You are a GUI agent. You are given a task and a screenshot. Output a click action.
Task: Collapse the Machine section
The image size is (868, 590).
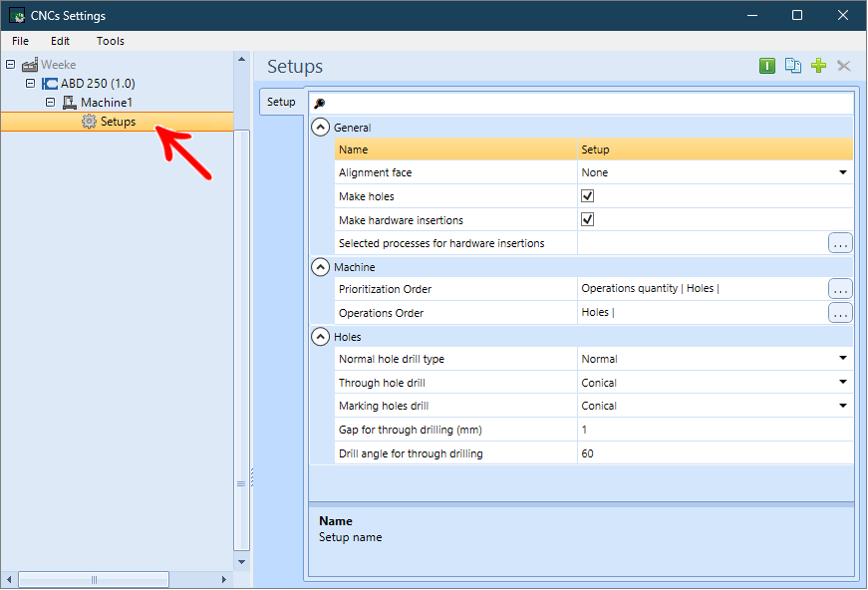(x=321, y=267)
